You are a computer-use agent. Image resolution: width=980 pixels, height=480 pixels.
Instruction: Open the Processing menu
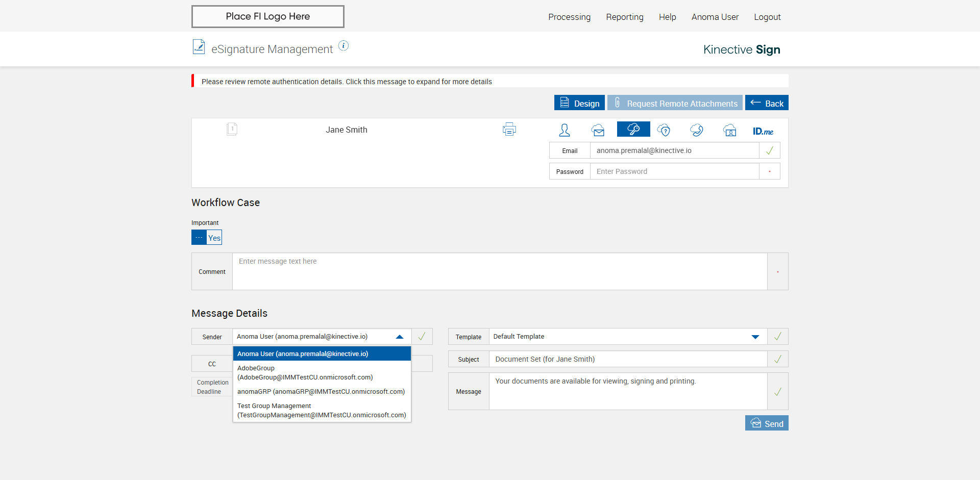tap(569, 17)
